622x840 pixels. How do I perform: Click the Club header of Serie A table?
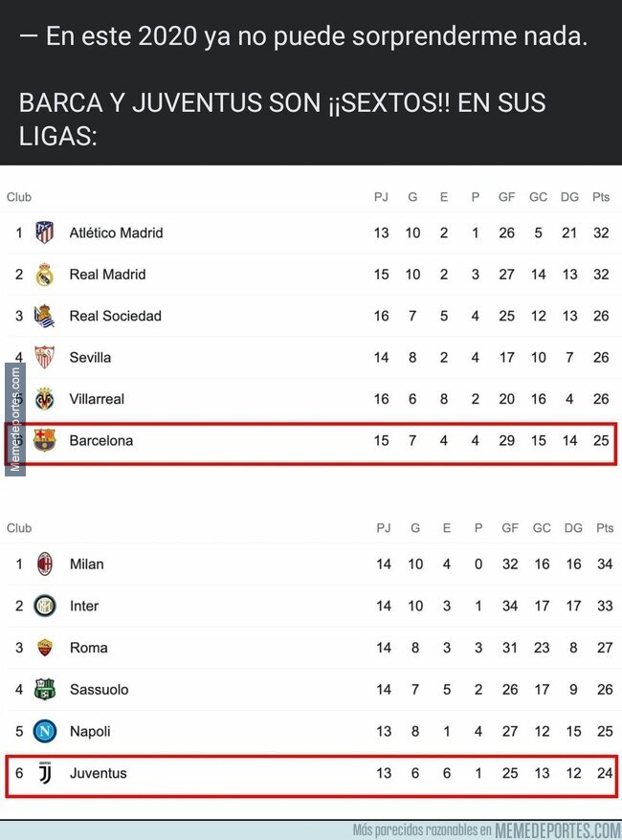tap(19, 528)
